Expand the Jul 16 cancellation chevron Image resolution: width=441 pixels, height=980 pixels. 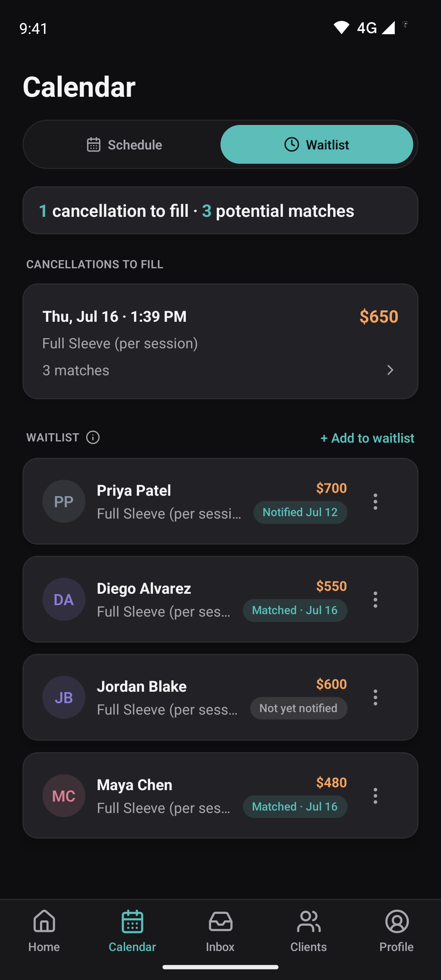click(390, 370)
